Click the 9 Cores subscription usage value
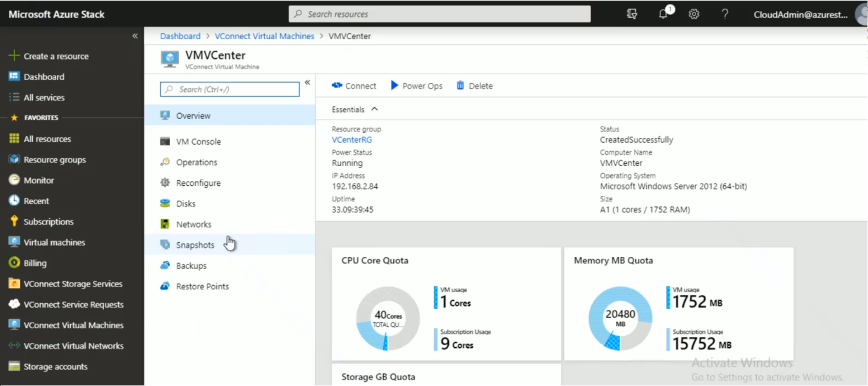The width and height of the screenshot is (868, 386). (x=457, y=344)
